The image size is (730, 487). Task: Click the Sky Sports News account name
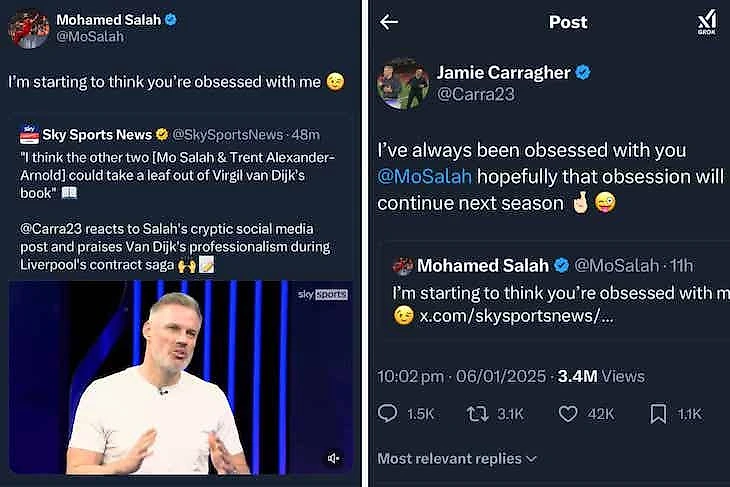coord(96,134)
